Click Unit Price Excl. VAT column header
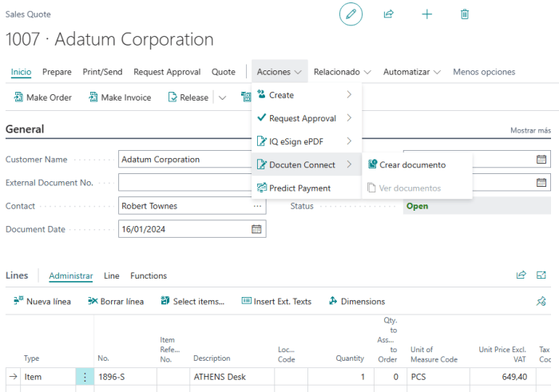The width and height of the screenshot is (559, 392). [x=502, y=354]
